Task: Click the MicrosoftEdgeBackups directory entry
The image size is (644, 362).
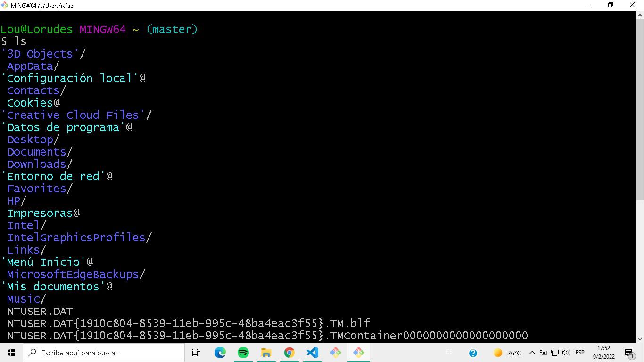Action: tap(76, 274)
